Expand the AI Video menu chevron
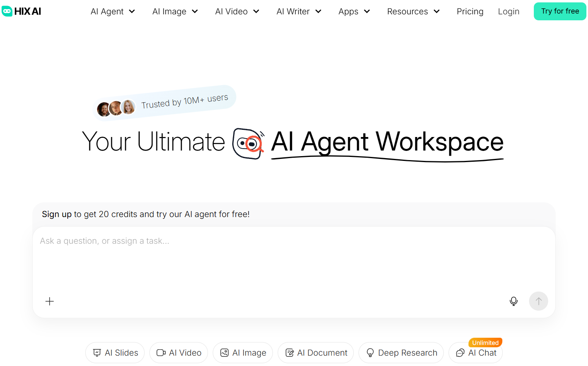588x366 pixels. tap(256, 12)
